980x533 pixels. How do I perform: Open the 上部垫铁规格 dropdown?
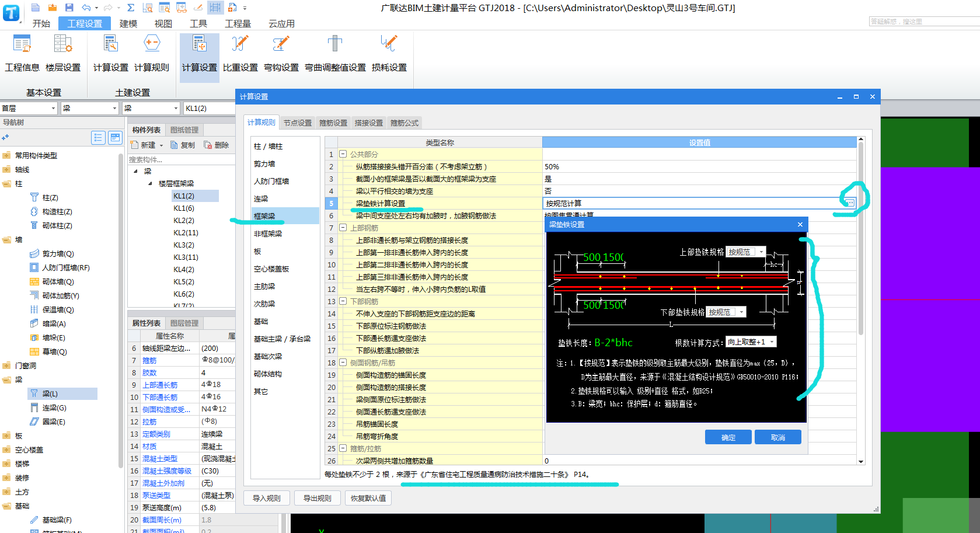pos(761,252)
